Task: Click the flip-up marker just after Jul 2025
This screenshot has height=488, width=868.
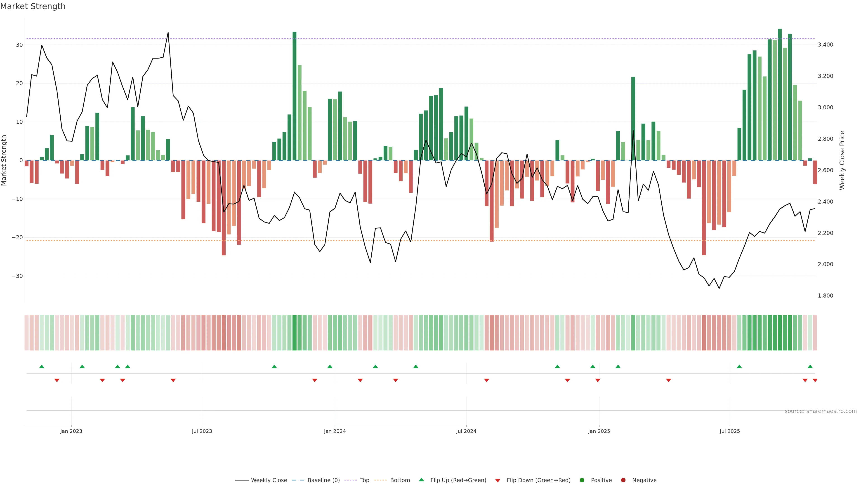Action: 739,366
